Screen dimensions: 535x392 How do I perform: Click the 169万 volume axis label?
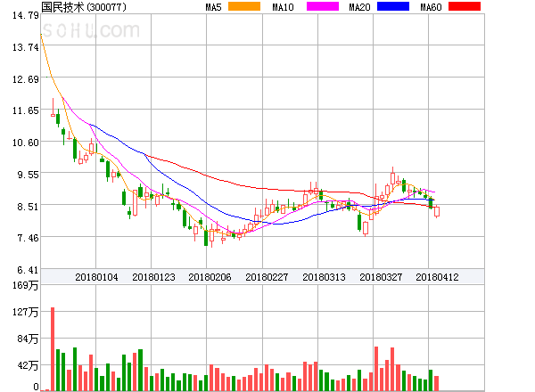26,285
